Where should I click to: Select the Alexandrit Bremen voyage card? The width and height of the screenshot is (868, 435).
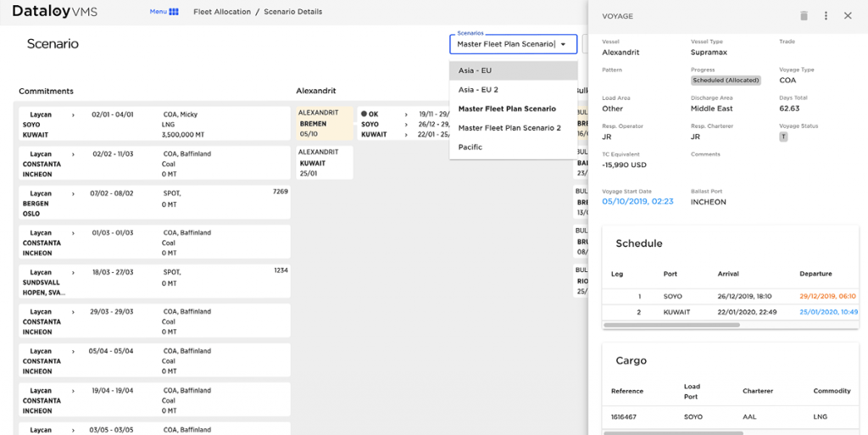point(325,123)
